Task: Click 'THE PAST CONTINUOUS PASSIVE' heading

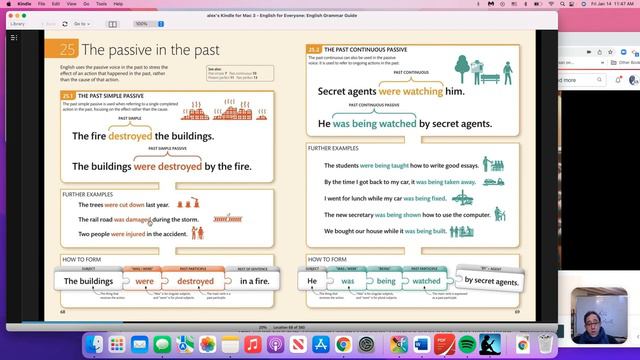Action: click(366, 49)
